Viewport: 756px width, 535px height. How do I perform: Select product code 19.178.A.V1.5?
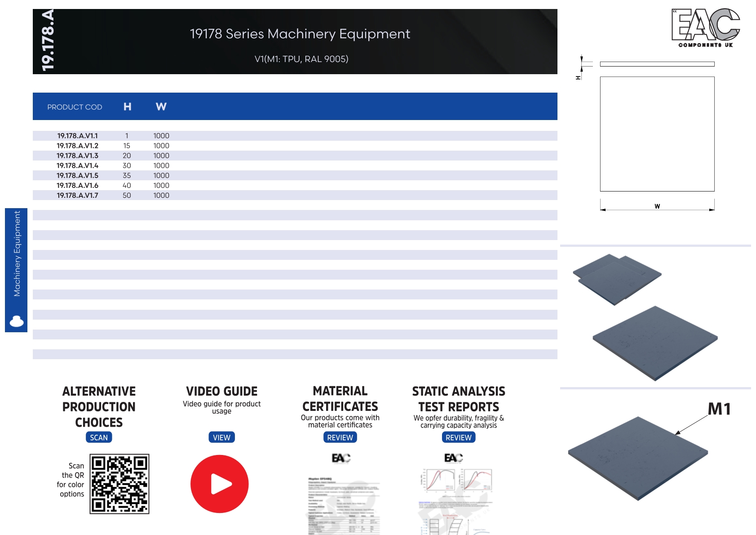pyautogui.click(x=77, y=175)
